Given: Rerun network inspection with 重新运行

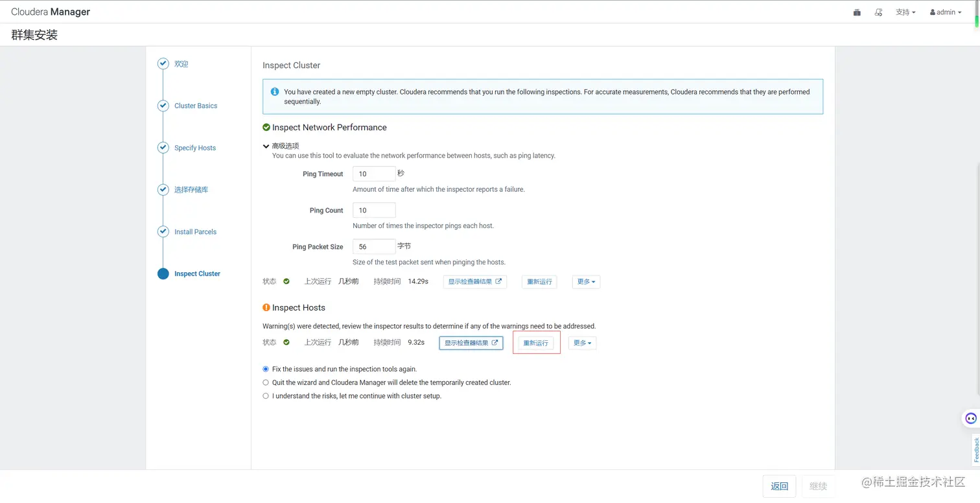Looking at the screenshot, I should [x=539, y=282].
